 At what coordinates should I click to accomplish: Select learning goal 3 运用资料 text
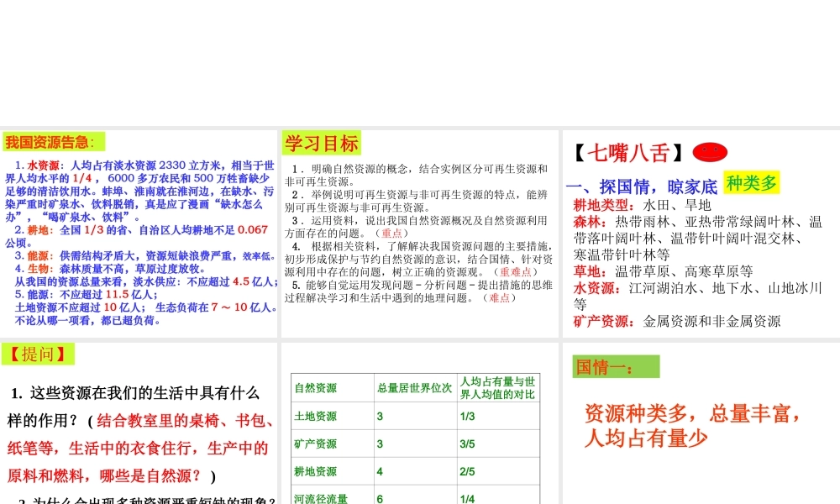(417, 227)
